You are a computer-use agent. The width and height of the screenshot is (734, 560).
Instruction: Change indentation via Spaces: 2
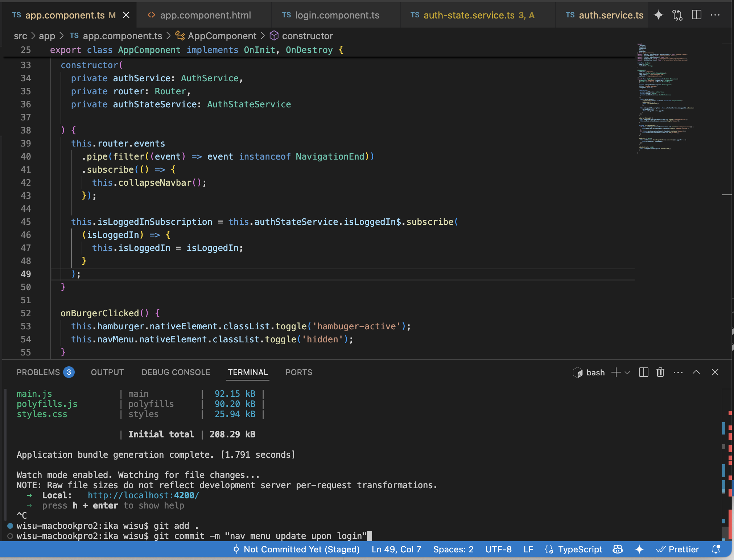453,549
